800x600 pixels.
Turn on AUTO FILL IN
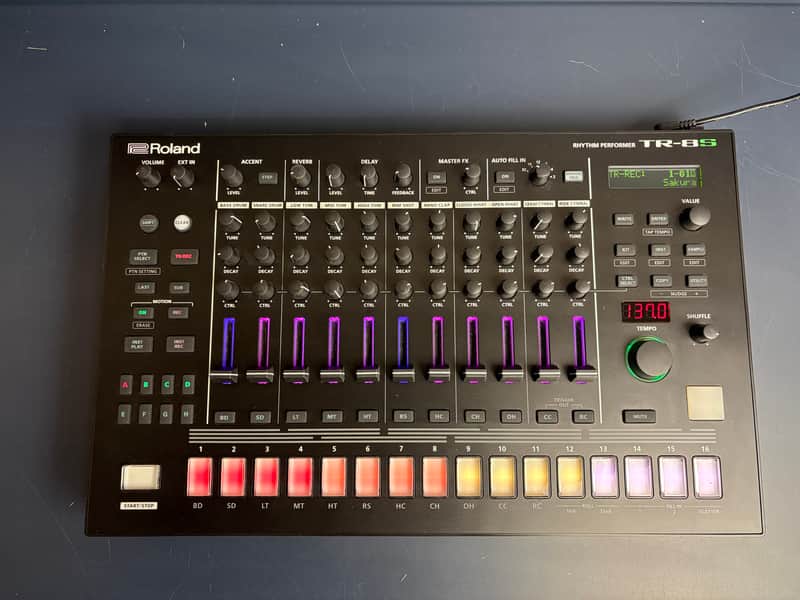504,175
